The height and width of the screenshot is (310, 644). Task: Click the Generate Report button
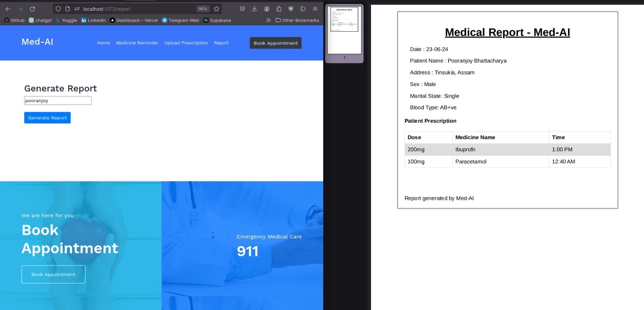47,118
